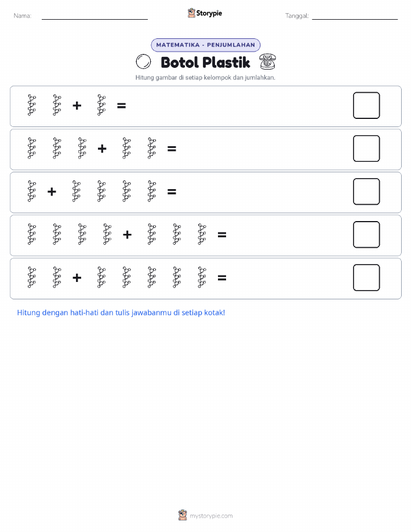Click the answer box in the fourth row
411x532 pixels.
pos(366,234)
